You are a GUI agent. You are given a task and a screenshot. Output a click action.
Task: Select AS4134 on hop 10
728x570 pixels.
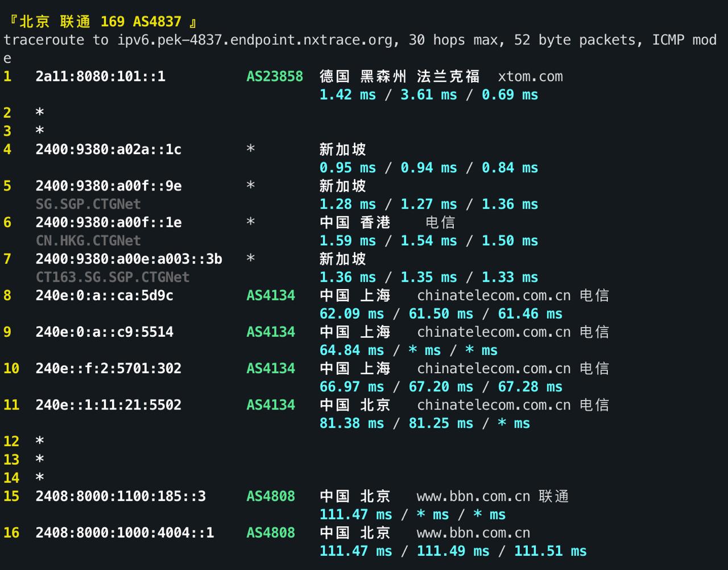(x=271, y=368)
